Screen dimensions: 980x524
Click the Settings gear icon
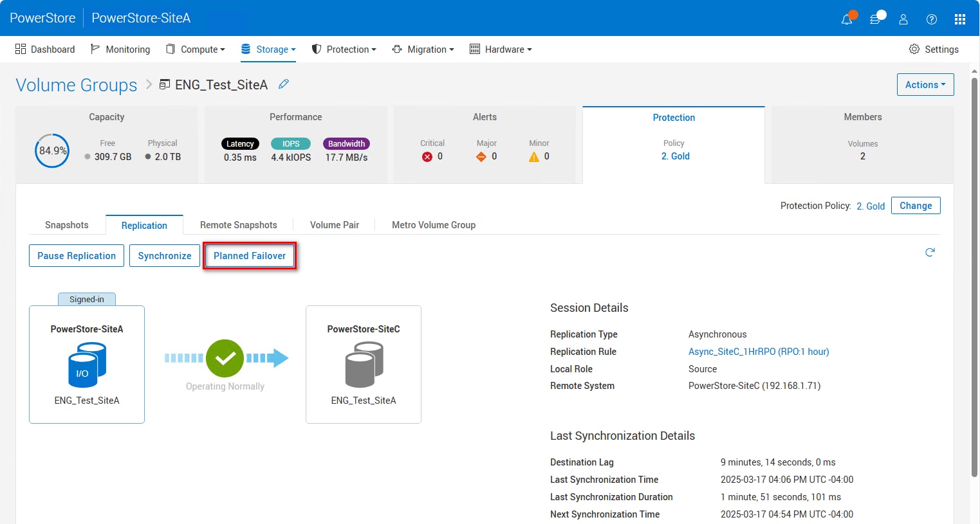click(x=914, y=50)
